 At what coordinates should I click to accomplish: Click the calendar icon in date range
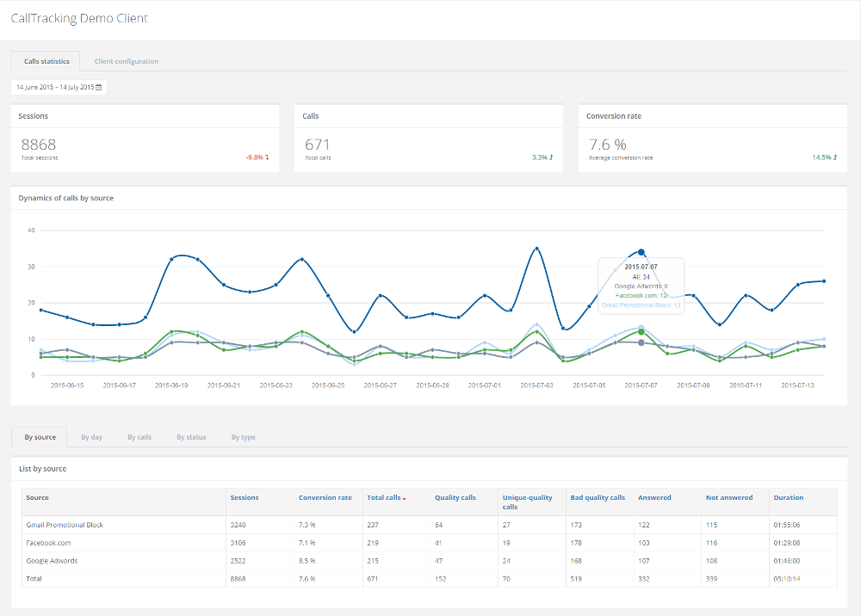[98, 87]
